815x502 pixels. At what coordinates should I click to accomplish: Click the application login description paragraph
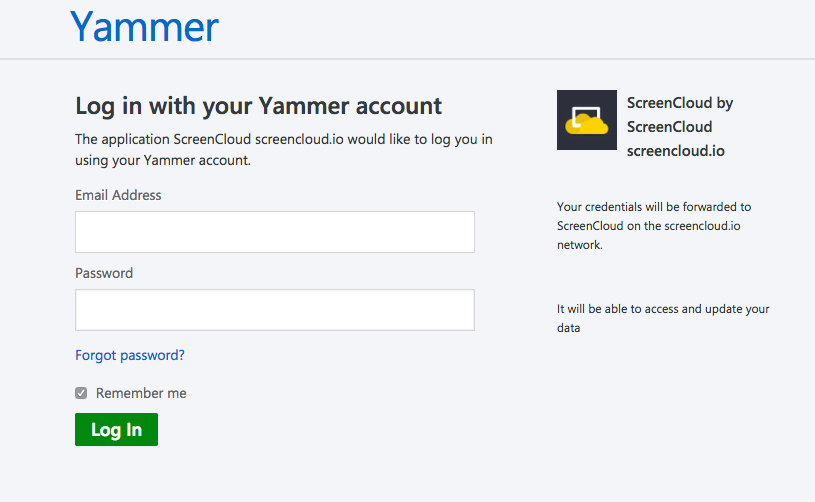(x=283, y=150)
